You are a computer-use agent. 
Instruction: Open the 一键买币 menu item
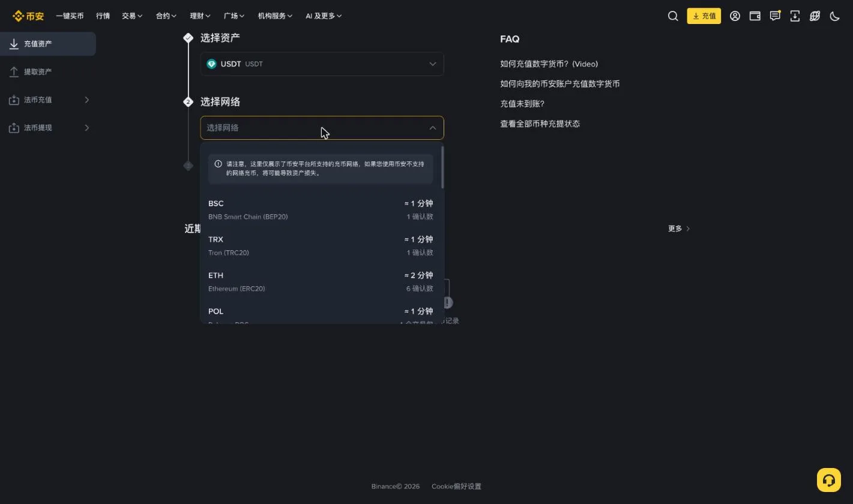point(70,16)
